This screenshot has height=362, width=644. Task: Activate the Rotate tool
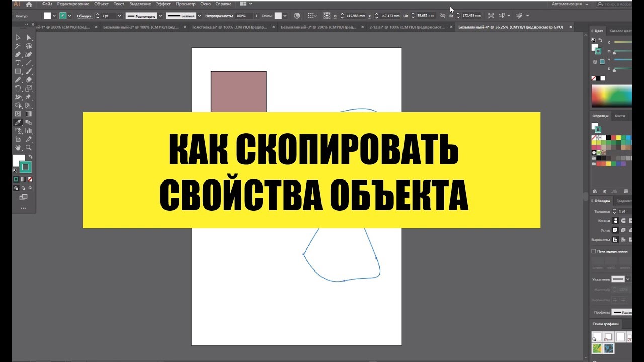(18, 88)
